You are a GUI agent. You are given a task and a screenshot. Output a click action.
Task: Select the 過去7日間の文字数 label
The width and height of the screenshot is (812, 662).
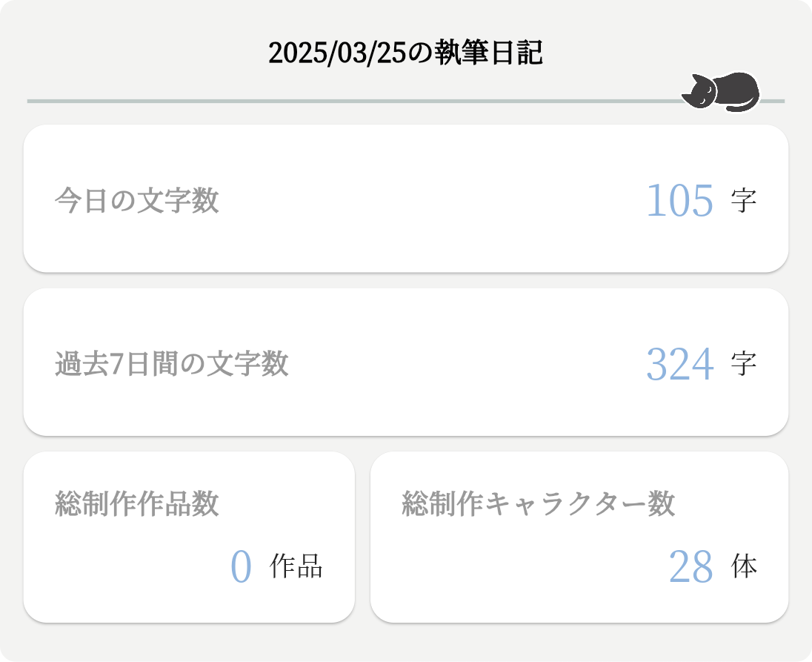point(171,365)
